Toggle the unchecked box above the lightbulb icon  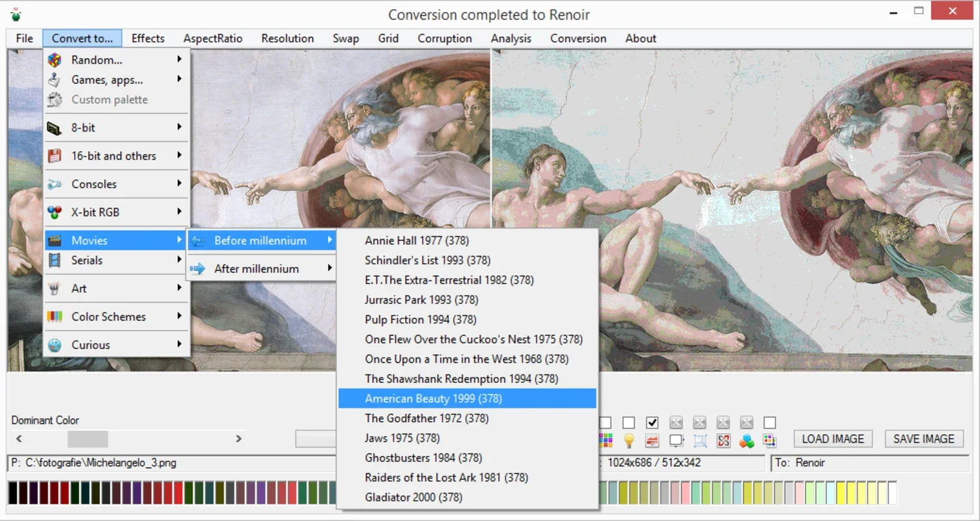point(628,423)
